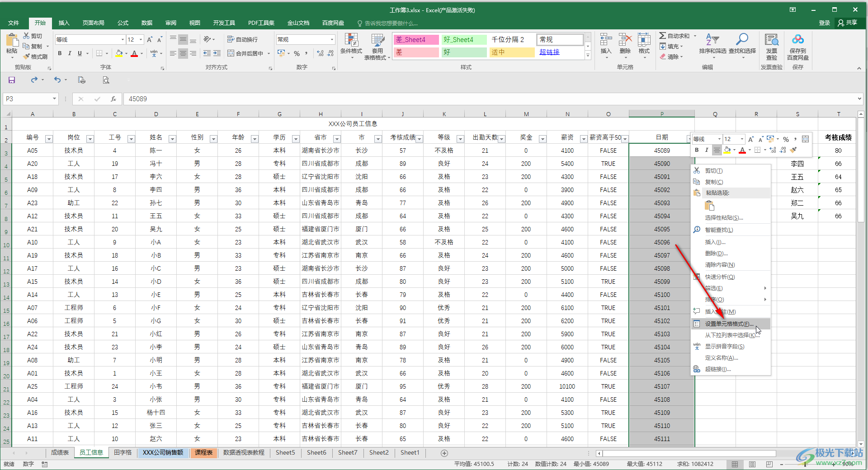Choose 选择性粘贴 in the context menu
Screen dimensions: 868x470
731,218
